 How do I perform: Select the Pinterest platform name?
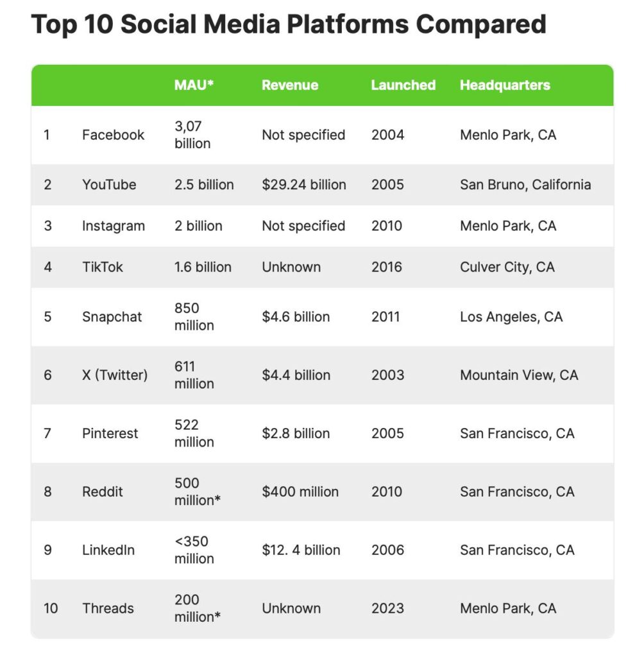click(110, 434)
